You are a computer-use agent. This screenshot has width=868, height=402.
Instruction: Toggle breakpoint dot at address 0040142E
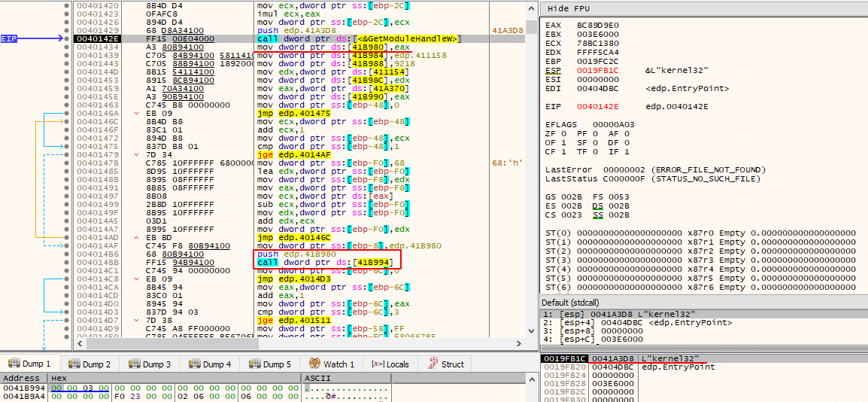[x=66, y=38]
